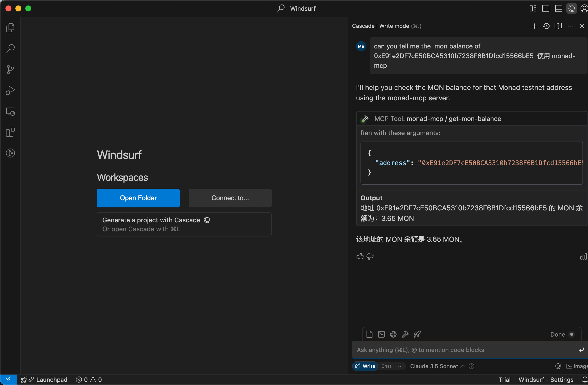Submit message with enter arrow icon

point(582,350)
